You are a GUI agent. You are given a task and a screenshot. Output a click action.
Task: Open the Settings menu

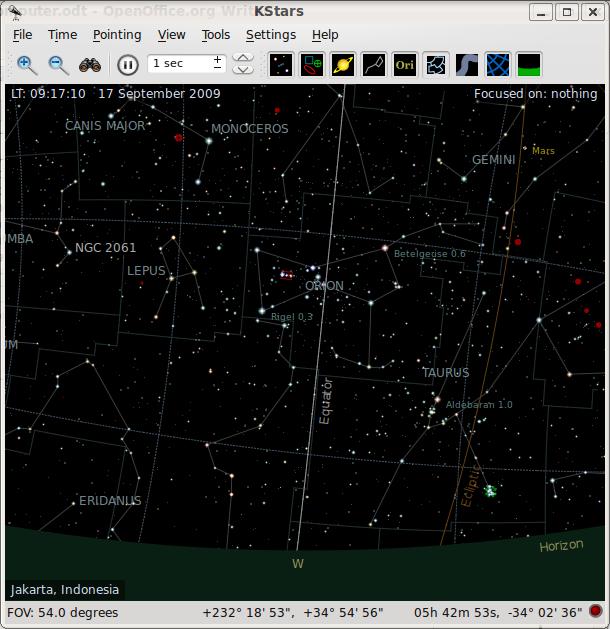click(270, 35)
